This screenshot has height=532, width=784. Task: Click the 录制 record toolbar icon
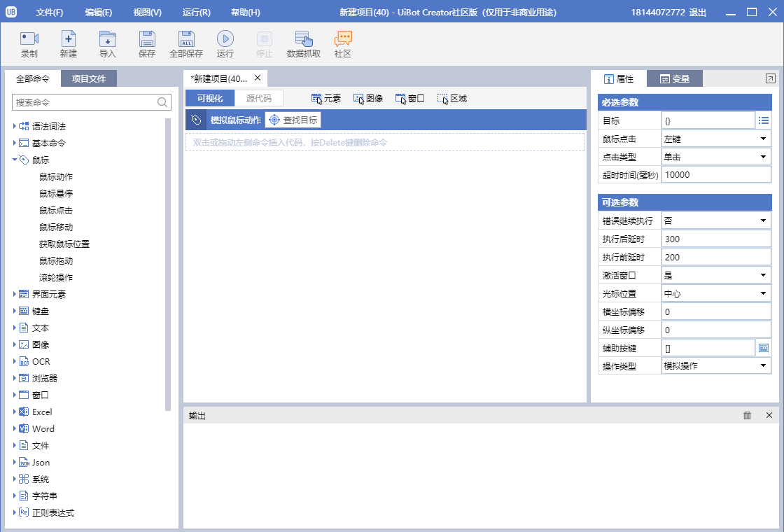click(29, 38)
